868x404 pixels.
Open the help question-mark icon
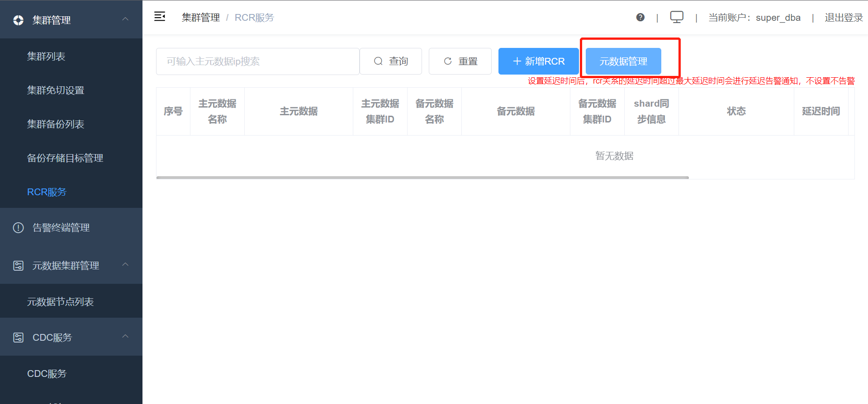coord(640,17)
